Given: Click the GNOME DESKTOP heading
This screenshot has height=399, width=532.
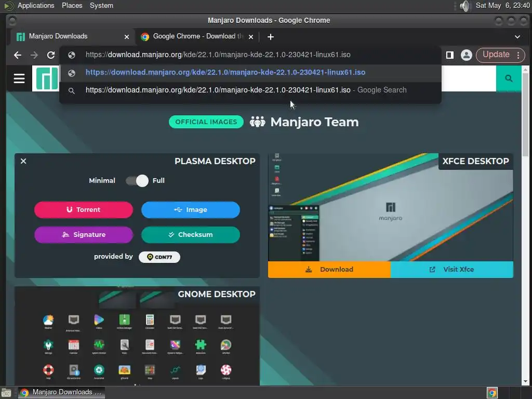Looking at the screenshot, I should pyautogui.click(x=217, y=294).
